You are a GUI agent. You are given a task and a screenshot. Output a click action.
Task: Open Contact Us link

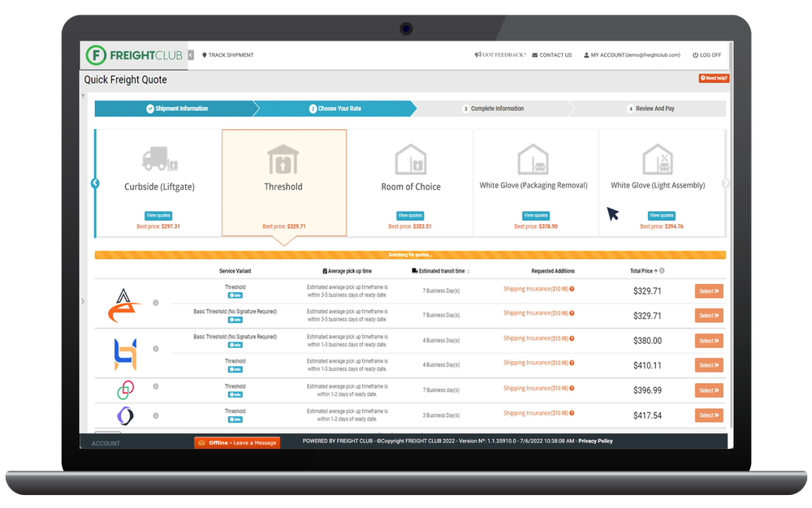tap(552, 55)
